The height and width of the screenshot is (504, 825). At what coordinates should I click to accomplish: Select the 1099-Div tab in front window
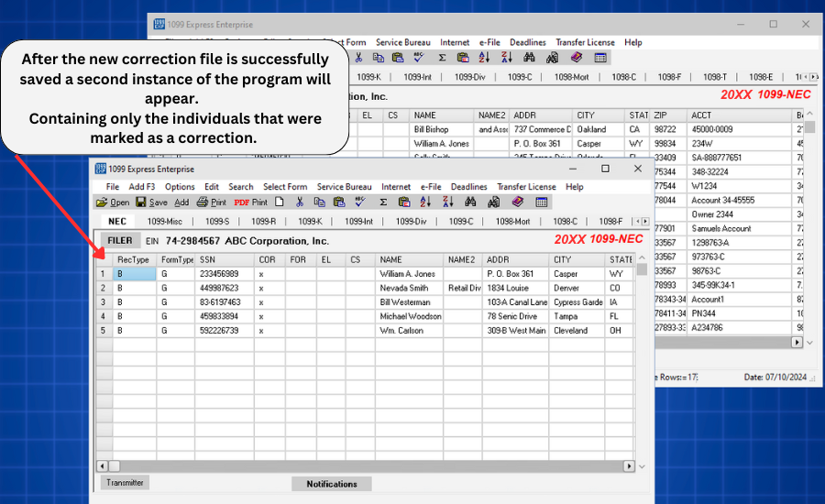pos(411,222)
